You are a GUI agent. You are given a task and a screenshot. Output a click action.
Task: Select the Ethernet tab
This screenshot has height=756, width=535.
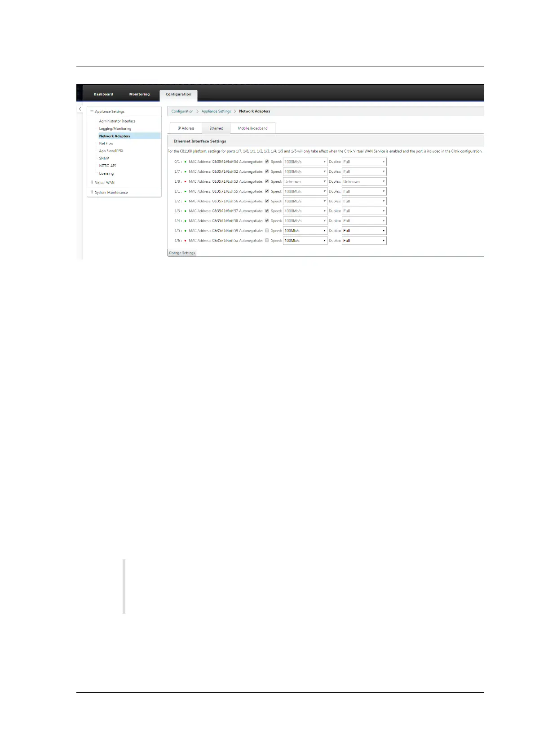click(216, 128)
